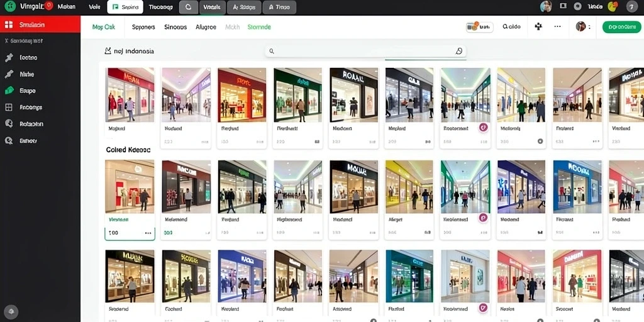The width and height of the screenshot is (644, 322).
Task: Toggle the Uats switch with orange dot
Action: tap(479, 26)
